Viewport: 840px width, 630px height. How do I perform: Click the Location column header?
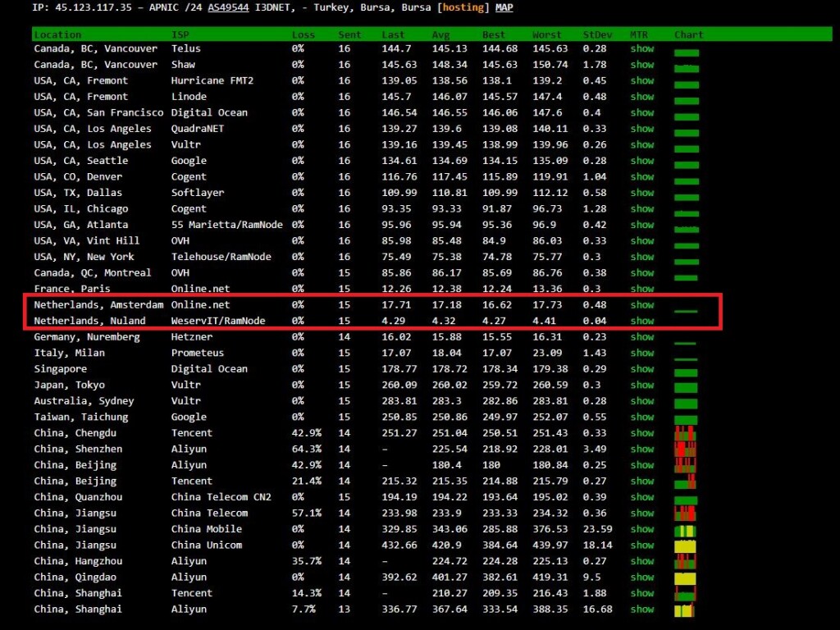click(57, 34)
